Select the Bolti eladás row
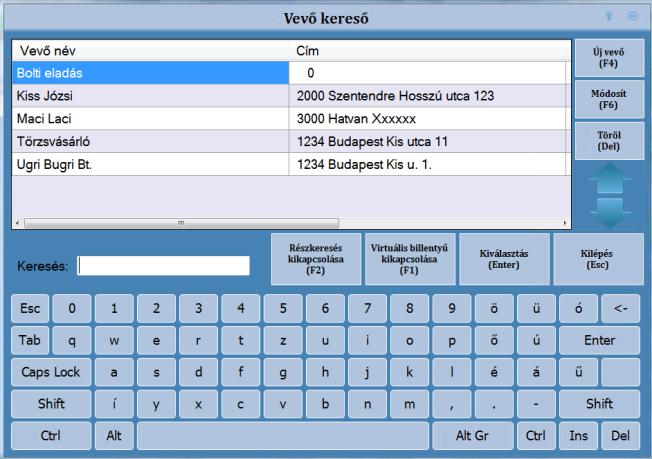The height and width of the screenshot is (459, 652). coord(289,73)
